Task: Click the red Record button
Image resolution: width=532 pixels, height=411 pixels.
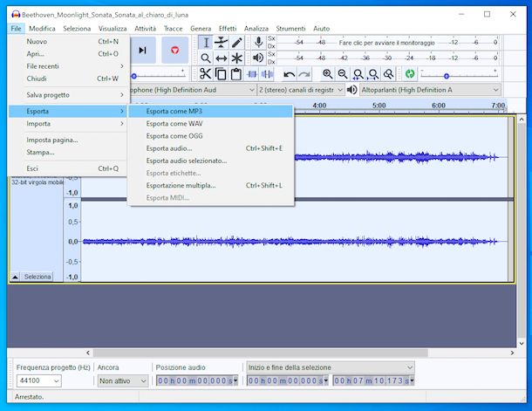Action: tap(174, 51)
